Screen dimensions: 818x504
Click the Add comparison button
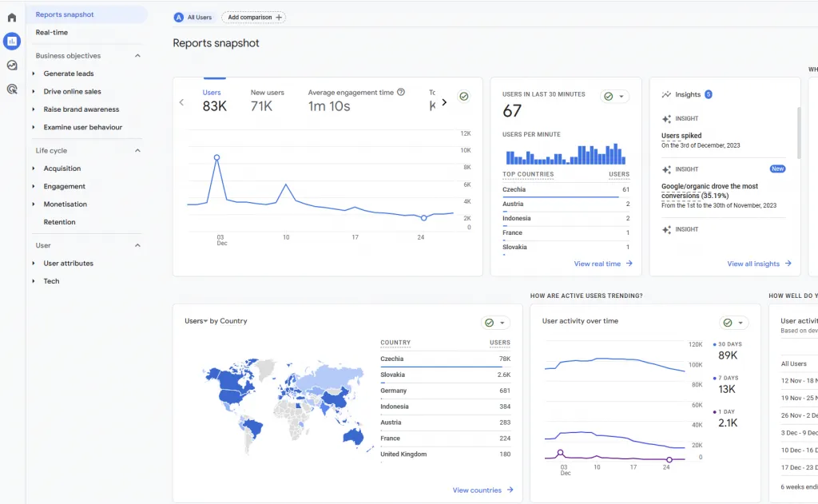(253, 18)
